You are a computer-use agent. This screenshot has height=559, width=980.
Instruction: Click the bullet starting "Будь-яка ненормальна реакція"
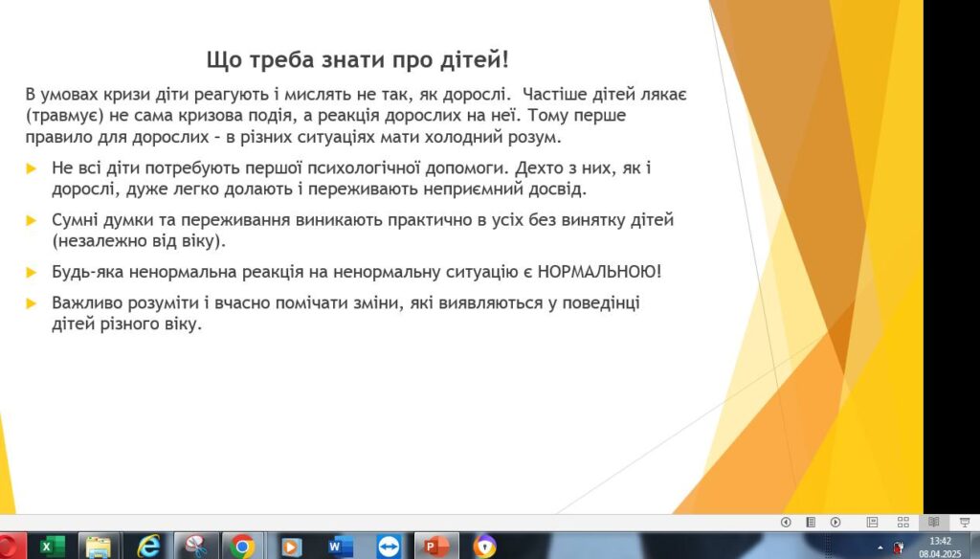pyautogui.click(x=356, y=272)
